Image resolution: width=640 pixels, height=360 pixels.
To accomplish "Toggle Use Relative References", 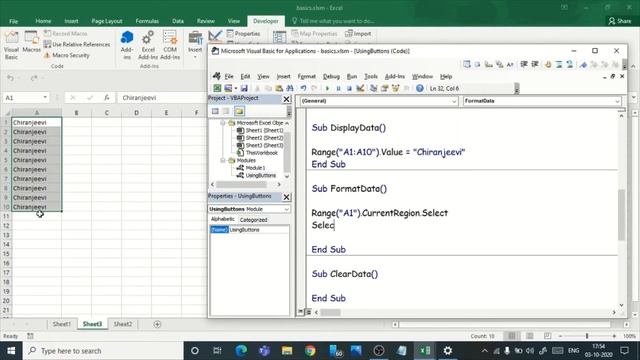I will (77, 44).
